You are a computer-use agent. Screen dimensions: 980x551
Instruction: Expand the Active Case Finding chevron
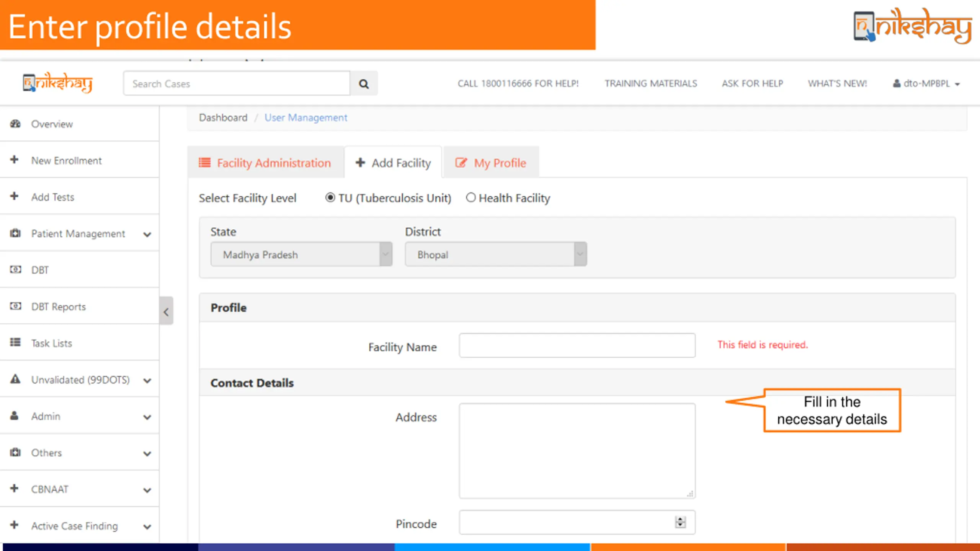pos(147,527)
